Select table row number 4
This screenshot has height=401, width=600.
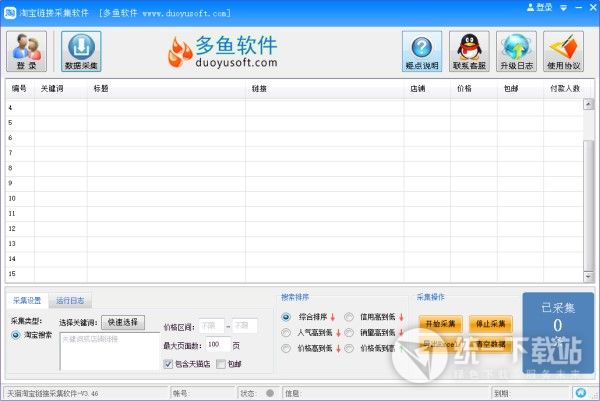point(295,108)
